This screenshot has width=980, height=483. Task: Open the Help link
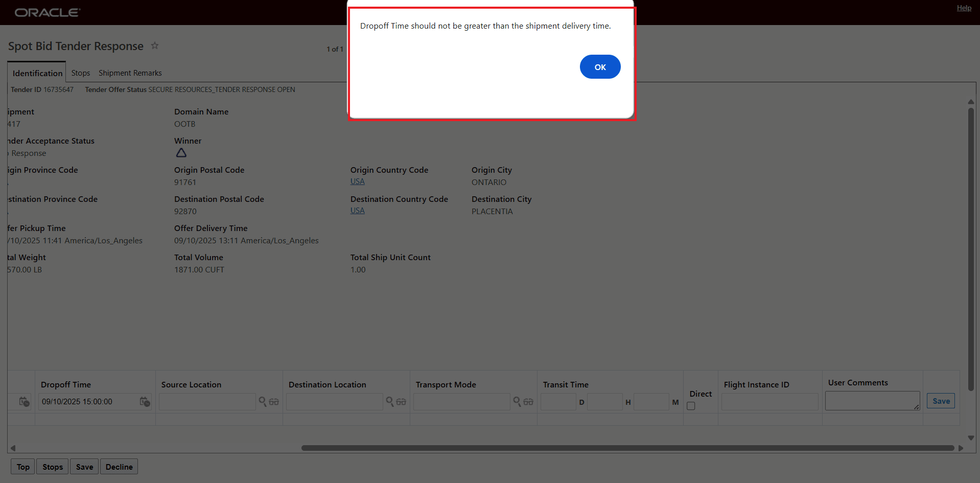coord(964,8)
